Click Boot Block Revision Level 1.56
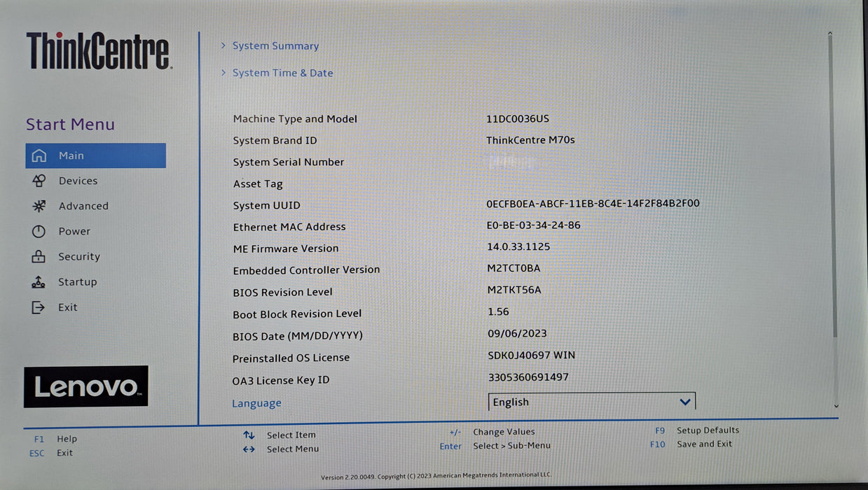868x490 pixels. 498,311
